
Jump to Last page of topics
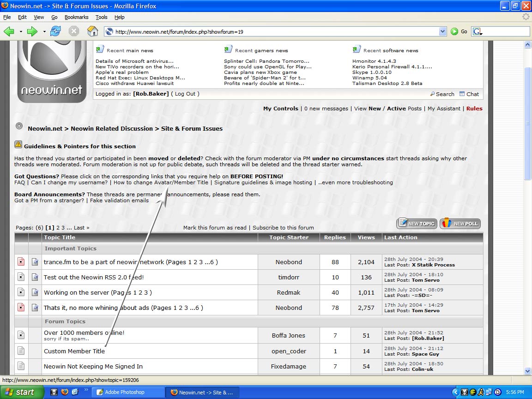(81, 228)
